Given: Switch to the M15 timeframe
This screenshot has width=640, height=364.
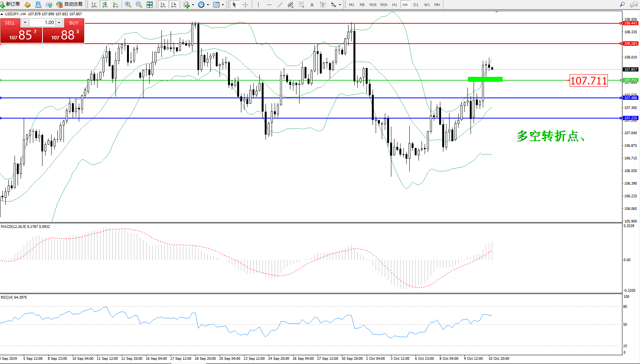Looking at the screenshot, I should [x=373, y=5].
